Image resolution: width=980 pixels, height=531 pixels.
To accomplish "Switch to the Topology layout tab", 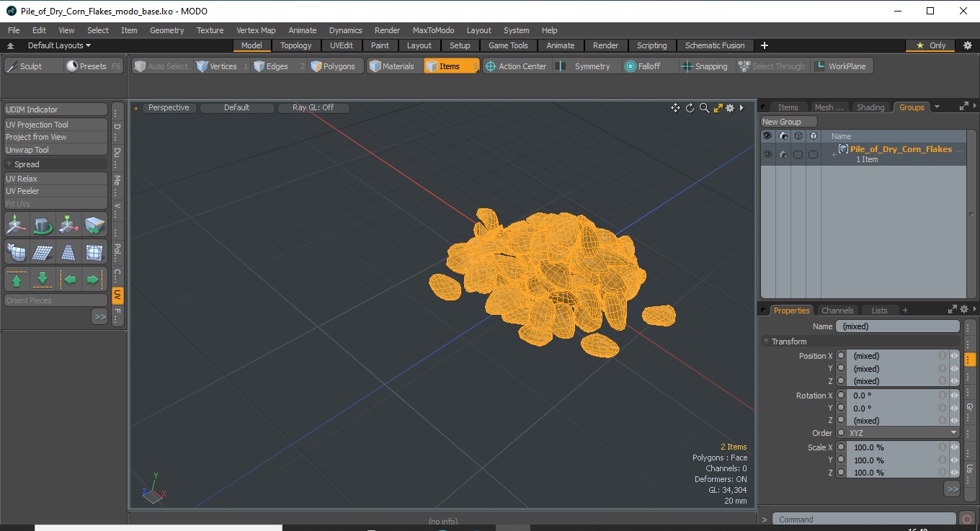I will 296,45.
